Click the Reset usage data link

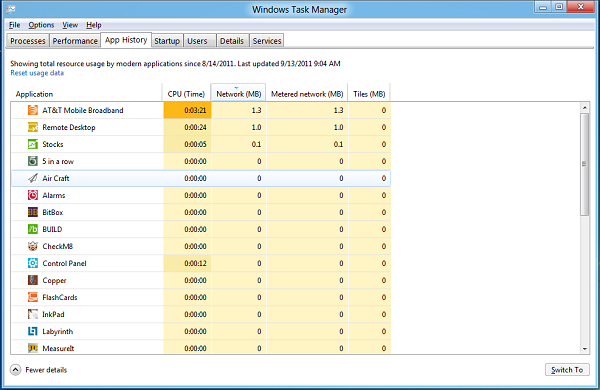pyautogui.click(x=37, y=73)
